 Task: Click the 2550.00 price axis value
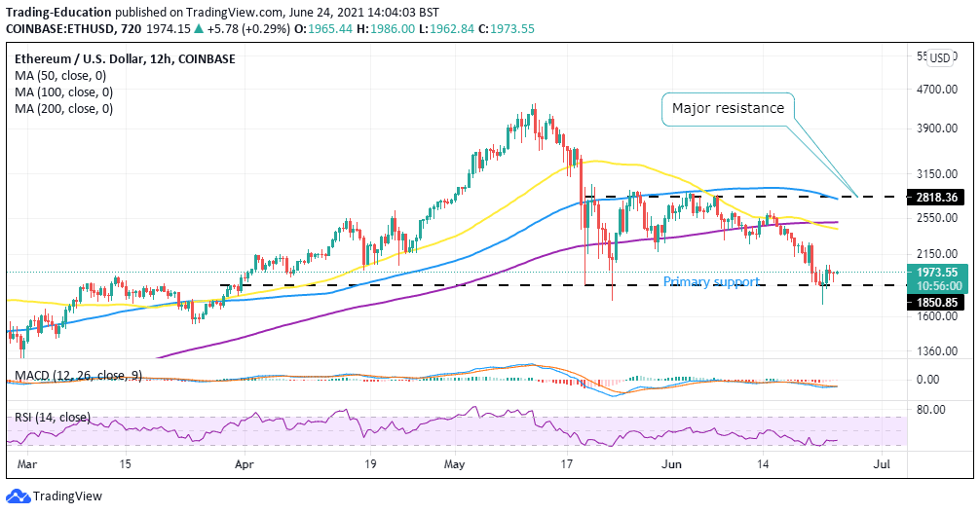point(935,218)
